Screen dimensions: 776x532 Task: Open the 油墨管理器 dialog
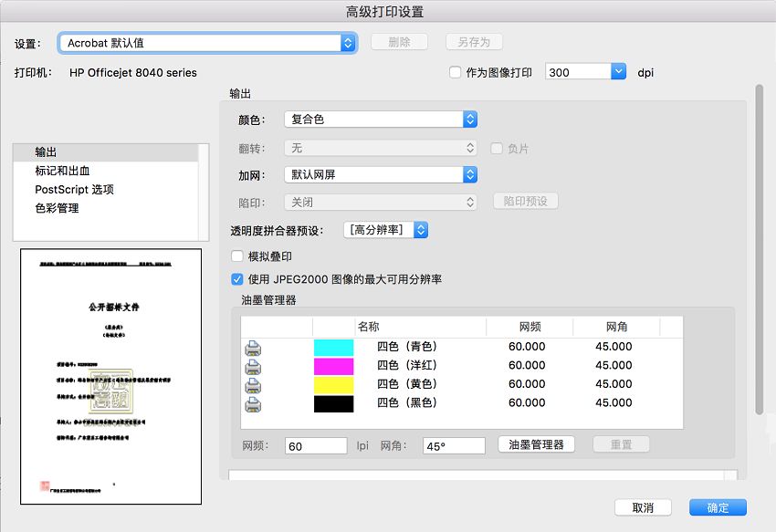[535, 444]
